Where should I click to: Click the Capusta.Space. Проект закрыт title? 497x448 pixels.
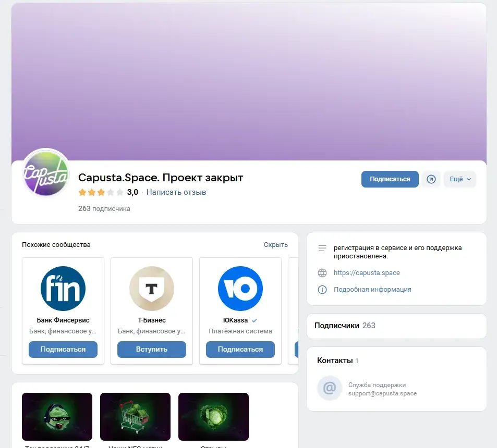pos(161,178)
